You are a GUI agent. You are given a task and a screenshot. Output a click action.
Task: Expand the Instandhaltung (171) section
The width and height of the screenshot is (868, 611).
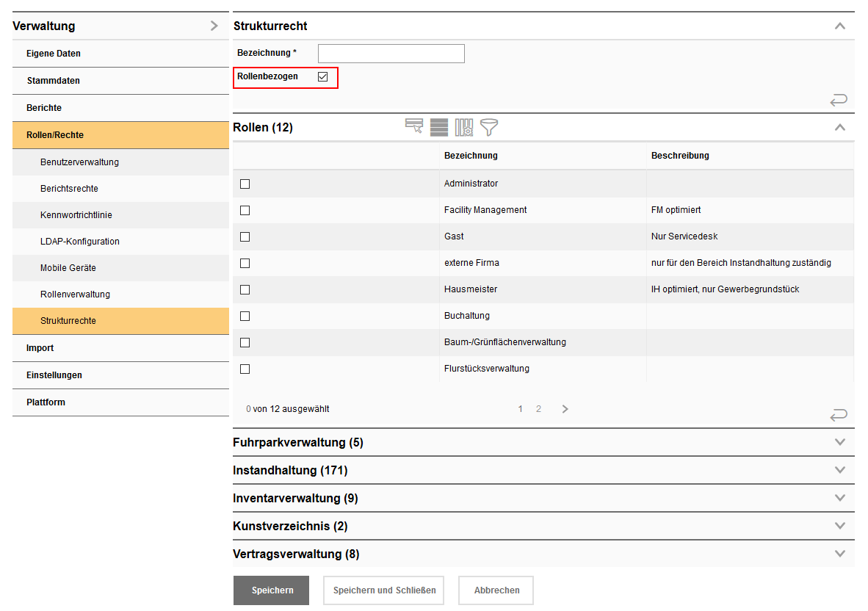point(840,470)
